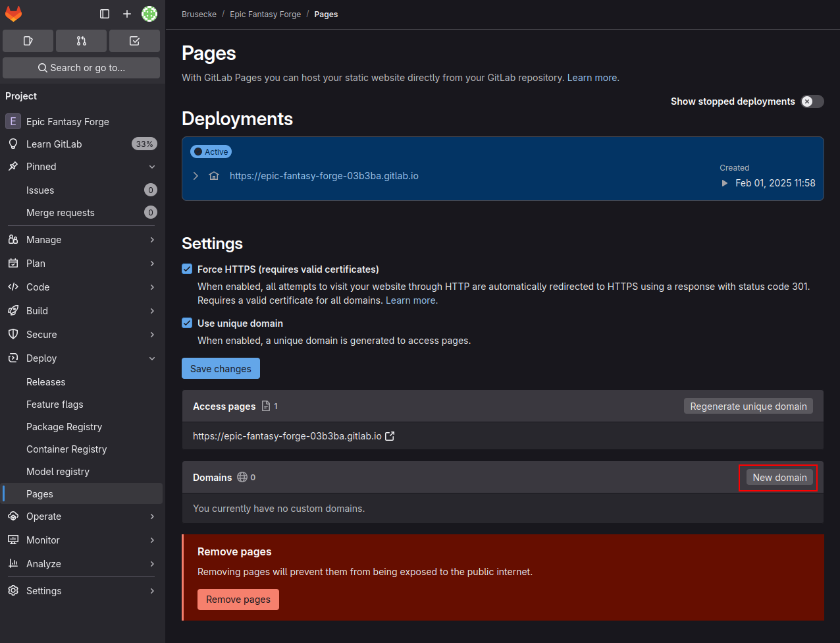
Task: Open Access pages URL external link icon
Action: [x=390, y=436]
